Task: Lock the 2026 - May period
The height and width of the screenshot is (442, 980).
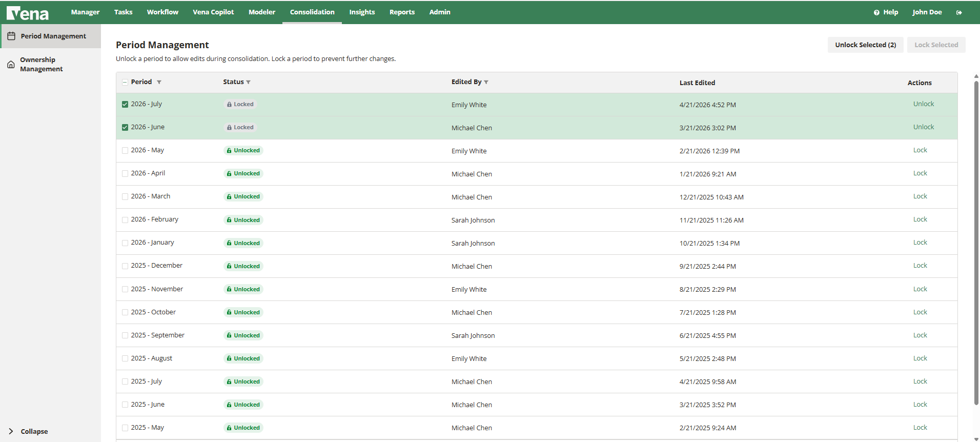Action: tap(920, 150)
